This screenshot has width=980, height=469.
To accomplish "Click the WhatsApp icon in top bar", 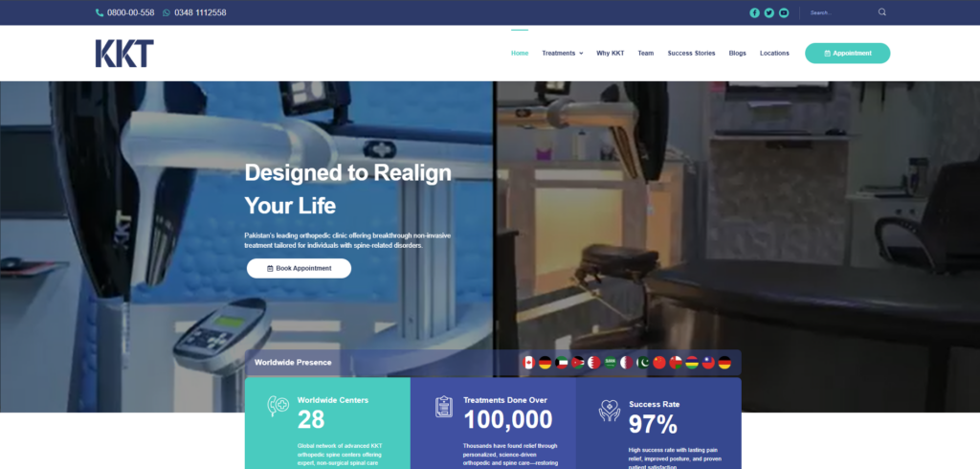I will (x=167, y=12).
